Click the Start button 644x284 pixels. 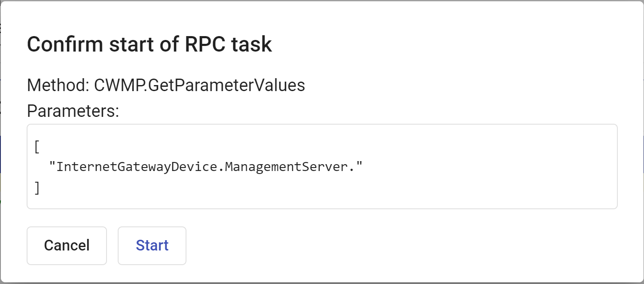(152, 245)
